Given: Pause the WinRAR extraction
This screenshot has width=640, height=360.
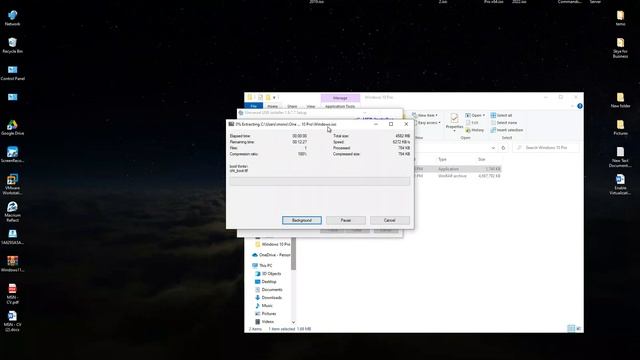Looking at the screenshot, I should pyautogui.click(x=346, y=220).
